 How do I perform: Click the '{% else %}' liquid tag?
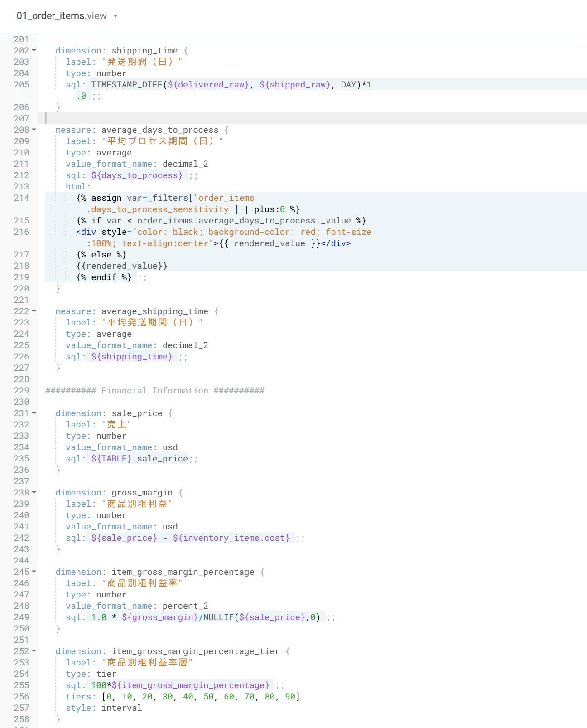[101, 254]
